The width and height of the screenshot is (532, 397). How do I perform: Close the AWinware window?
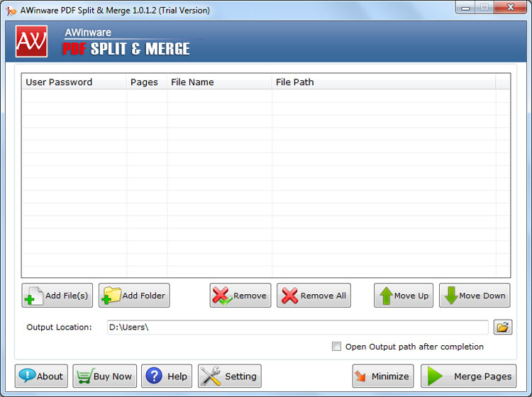click(x=510, y=7)
